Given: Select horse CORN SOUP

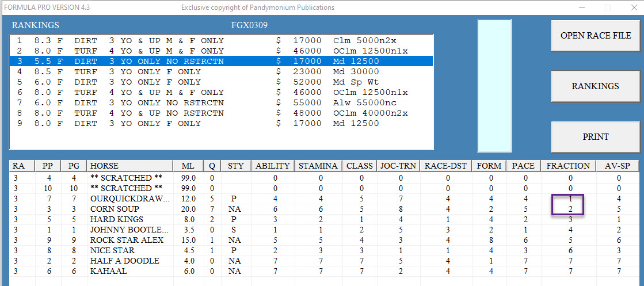Looking at the screenshot, I should [x=115, y=209].
